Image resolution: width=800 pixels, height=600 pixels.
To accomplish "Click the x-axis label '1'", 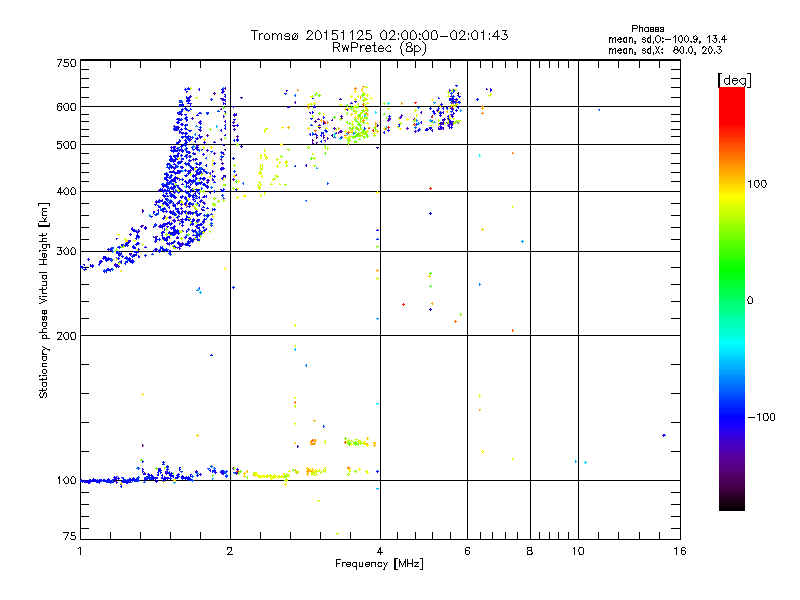I will click(x=80, y=551).
